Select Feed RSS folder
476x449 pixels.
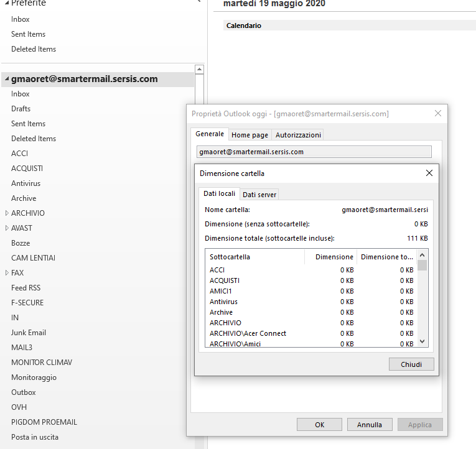[x=27, y=288]
